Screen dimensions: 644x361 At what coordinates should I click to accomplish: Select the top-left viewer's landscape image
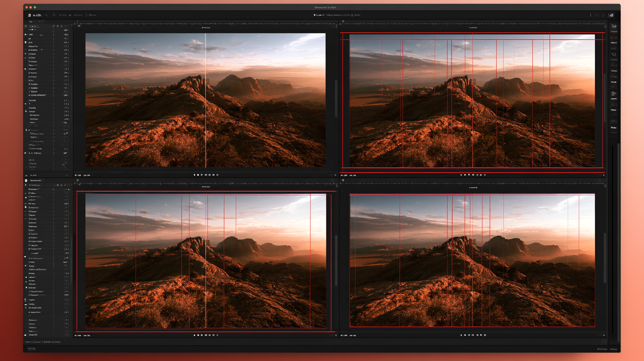pyautogui.click(x=205, y=100)
